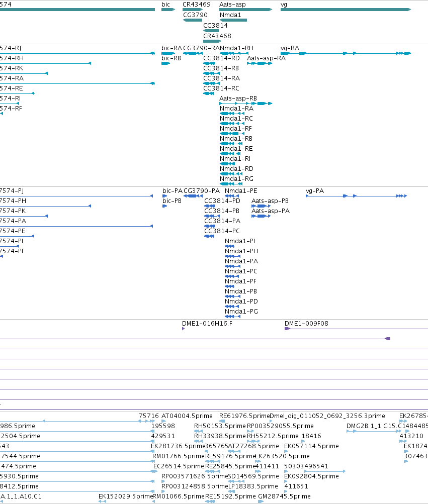Click transcript label Nmda1-RH
Screen dimensions: 428x504
click(236, 48)
